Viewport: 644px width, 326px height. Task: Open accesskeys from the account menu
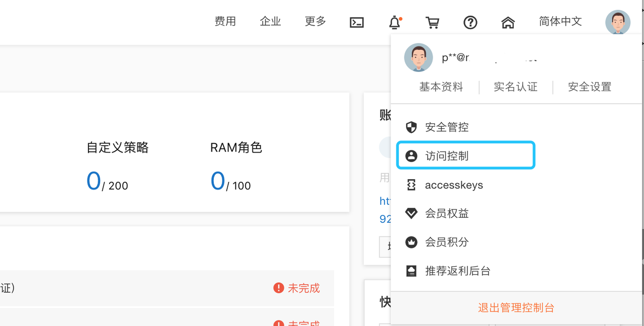tap(453, 185)
